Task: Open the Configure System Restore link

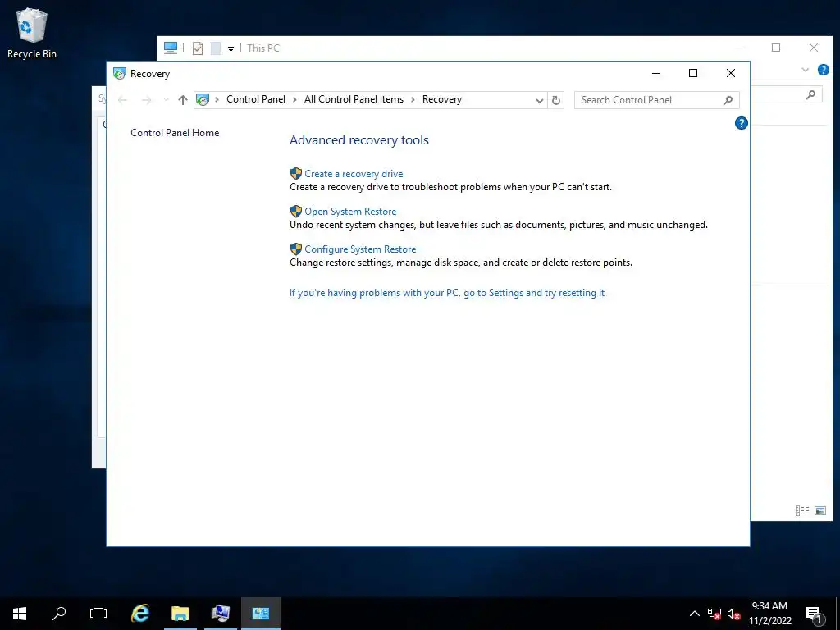Action: (360, 249)
